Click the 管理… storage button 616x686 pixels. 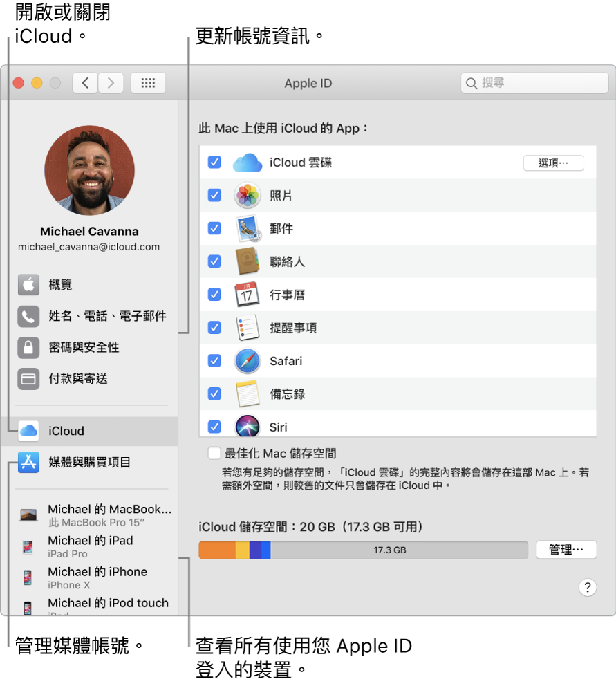click(x=566, y=550)
